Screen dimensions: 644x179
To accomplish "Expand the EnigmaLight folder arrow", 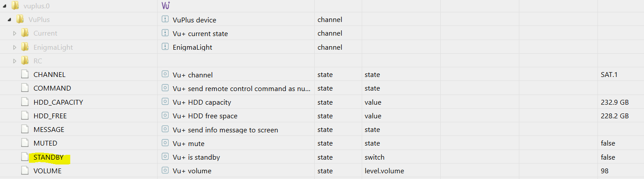I will (14, 47).
